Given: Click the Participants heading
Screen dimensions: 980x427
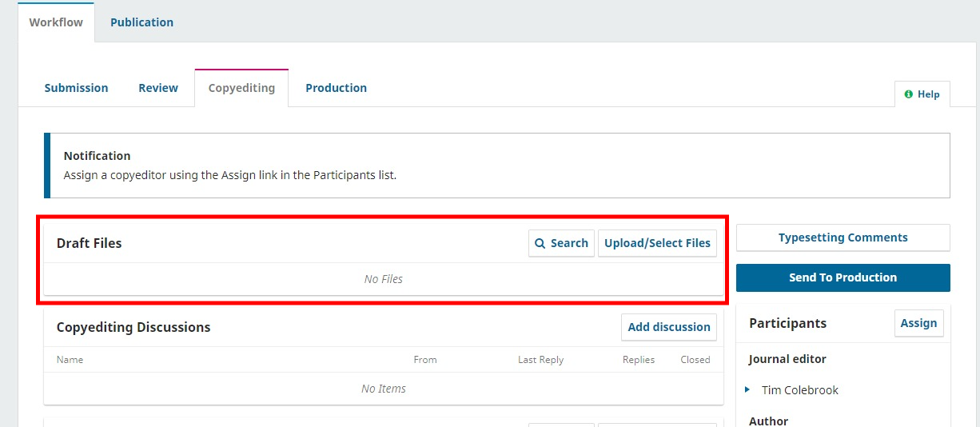Looking at the screenshot, I should tap(787, 323).
